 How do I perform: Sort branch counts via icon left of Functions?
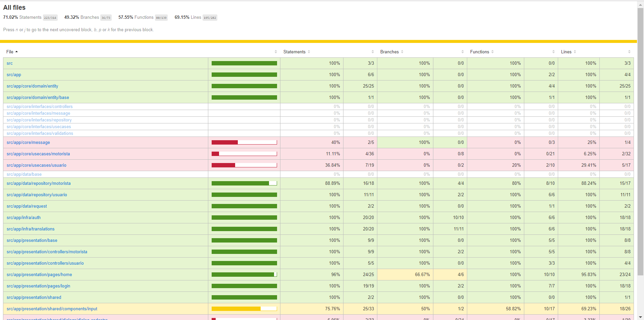pos(463,52)
